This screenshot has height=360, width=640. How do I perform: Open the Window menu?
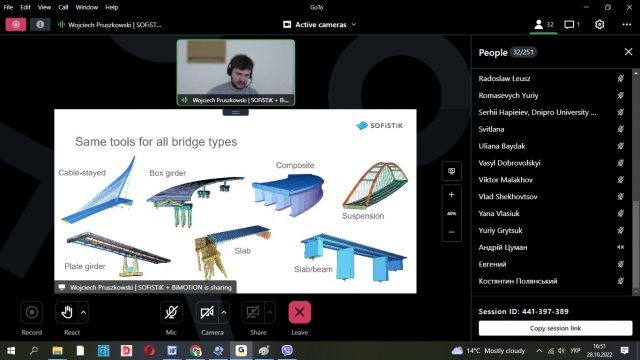87,7
